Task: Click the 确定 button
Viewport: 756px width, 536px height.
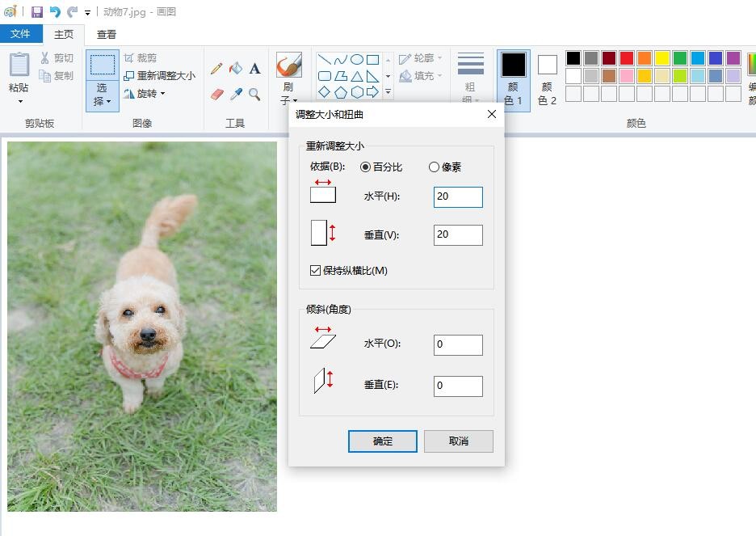Action: (x=383, y=441)
